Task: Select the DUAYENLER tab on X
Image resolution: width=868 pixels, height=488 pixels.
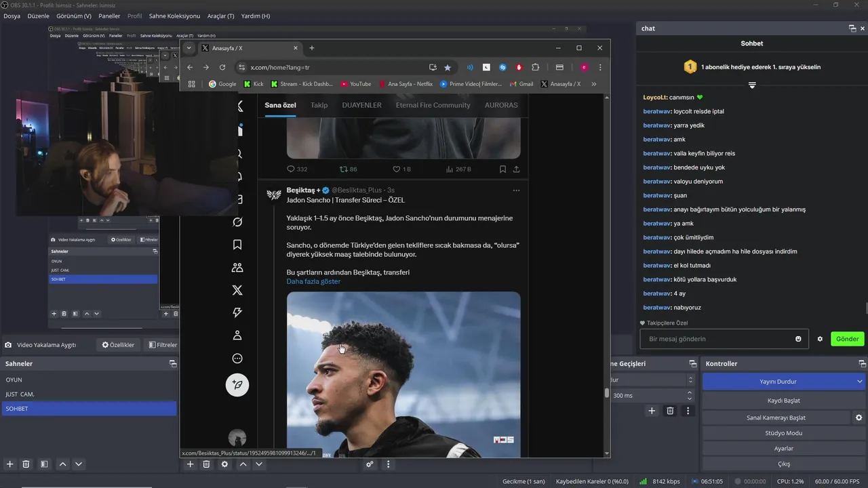Action: [361, 105]
